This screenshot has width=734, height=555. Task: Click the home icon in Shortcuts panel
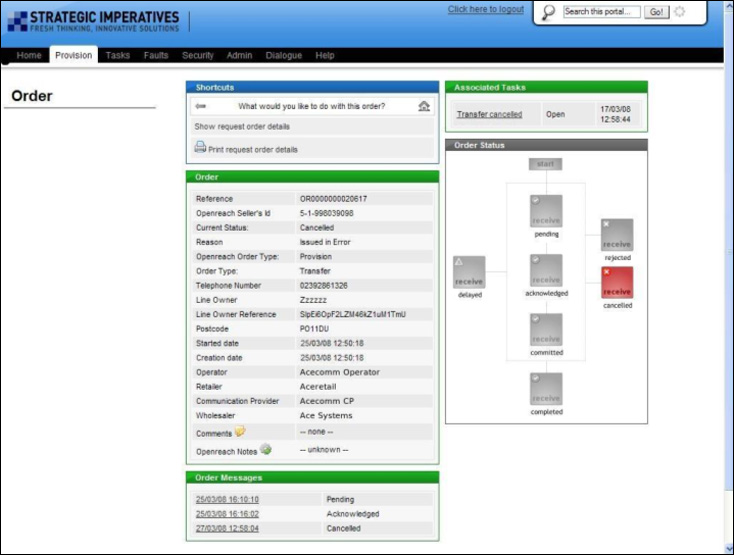[x=424, y=106]
